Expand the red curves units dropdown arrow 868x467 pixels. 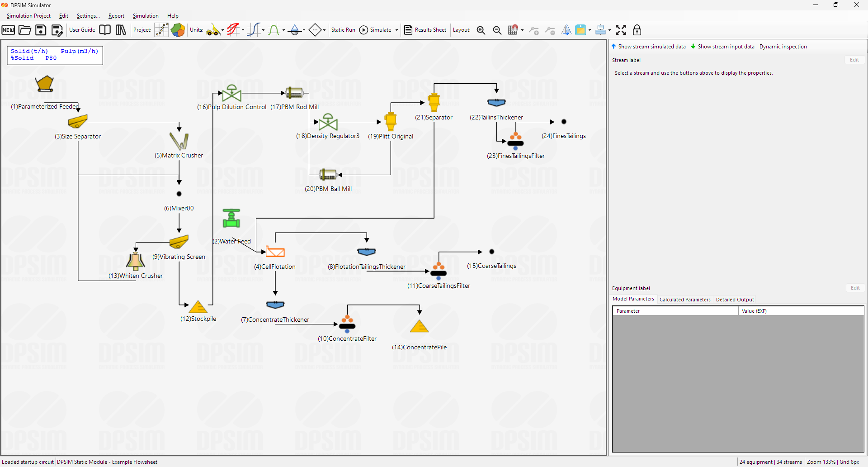tap(243, 30)
